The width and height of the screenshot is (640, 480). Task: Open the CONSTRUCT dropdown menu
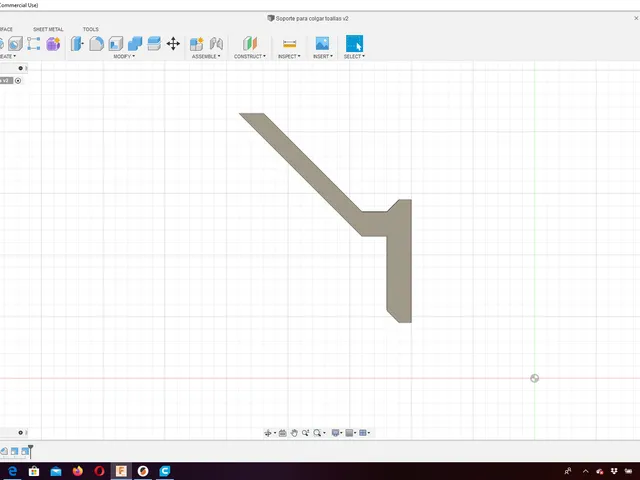coord(250,56)
